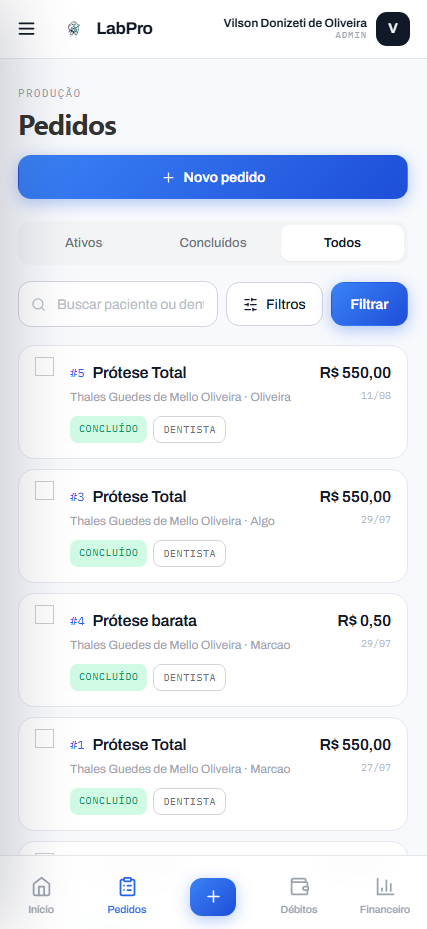Apply with the Filtrar button
The image size is (427, 929).
point(370,304)
